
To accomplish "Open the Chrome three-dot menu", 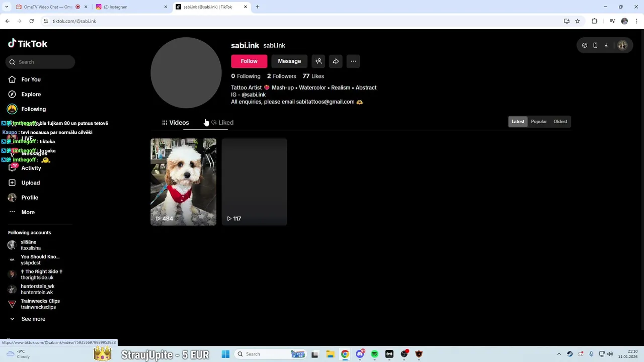I will 636,21.
